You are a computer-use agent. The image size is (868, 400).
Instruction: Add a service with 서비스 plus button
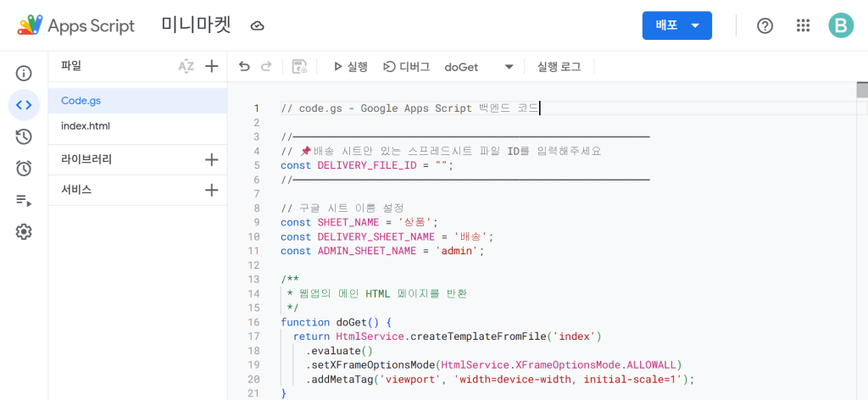[212, 190]
